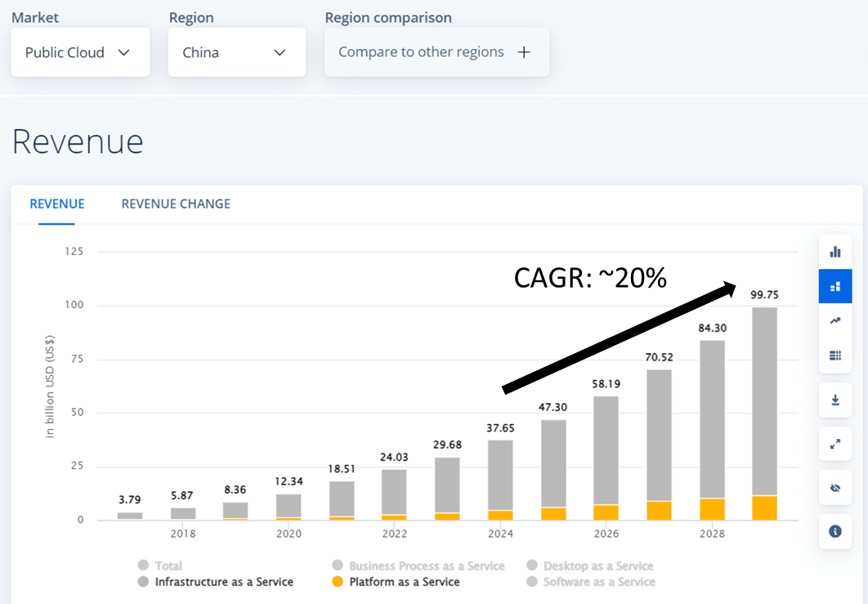Image resolution: width=868 pixels, height=604 pixels.
Task: Click the download chart icon
Action: tap(834, 400)
